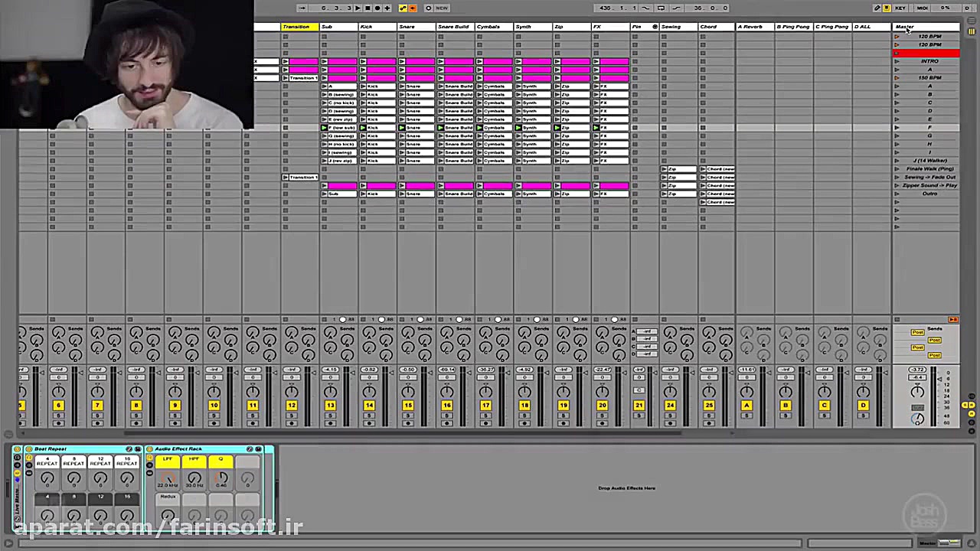This screenshot has height=551, width=980.
Task: Toggle track 13 activator button
Action: point(330,405)
